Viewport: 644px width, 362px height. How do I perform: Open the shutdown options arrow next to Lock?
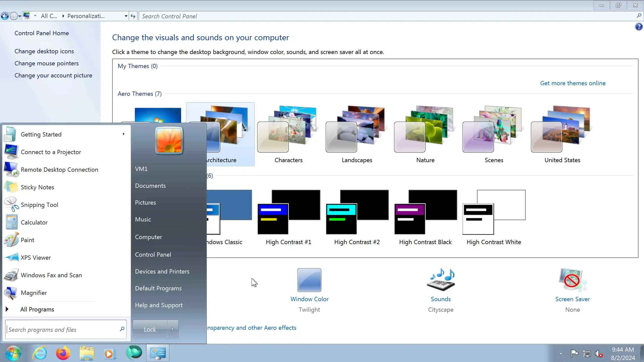[173, 329]
